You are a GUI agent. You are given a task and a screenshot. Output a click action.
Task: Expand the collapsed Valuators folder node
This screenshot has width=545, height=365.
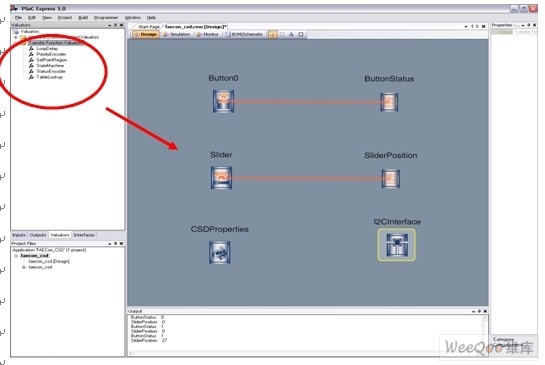tap(15, 37)
